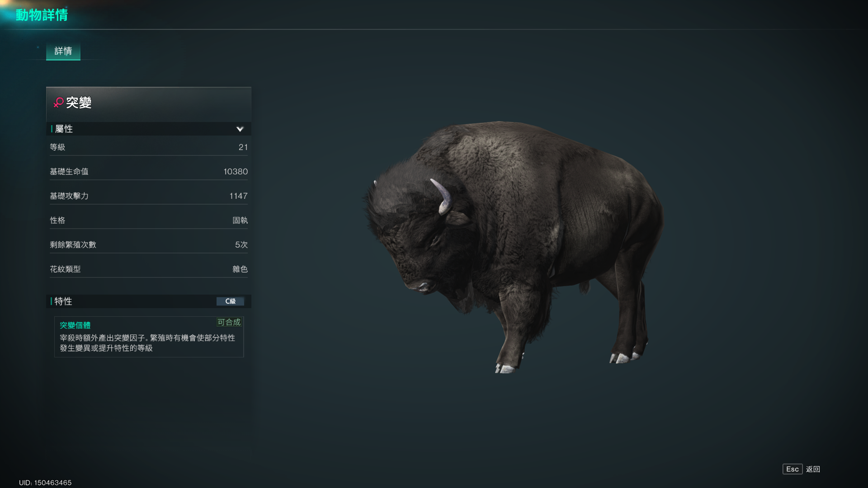Click the UID text at bottom left
This screenshot has height=488, width=868.
[x=45, y=483]
